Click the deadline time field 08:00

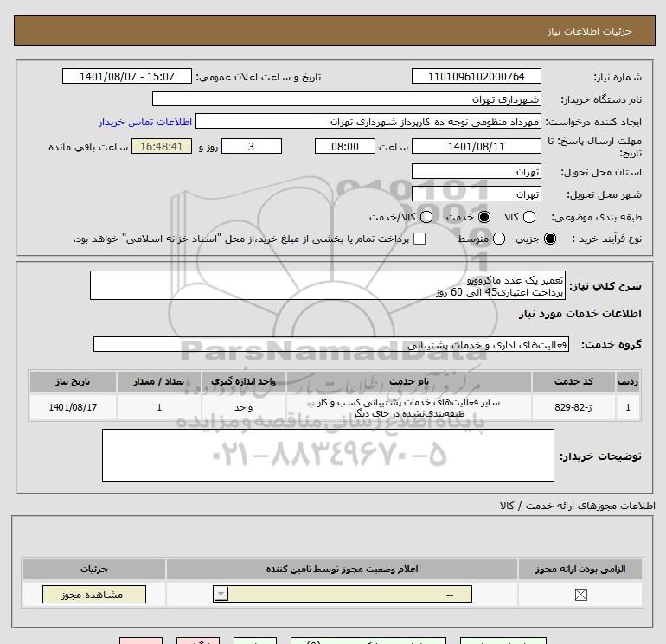click(345, 146)
